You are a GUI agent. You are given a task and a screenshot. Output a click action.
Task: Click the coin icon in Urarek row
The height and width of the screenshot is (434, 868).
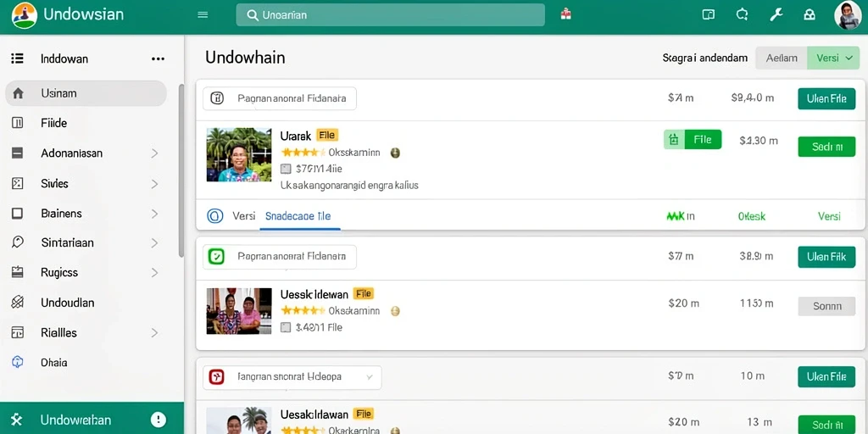tap(395, 153)
